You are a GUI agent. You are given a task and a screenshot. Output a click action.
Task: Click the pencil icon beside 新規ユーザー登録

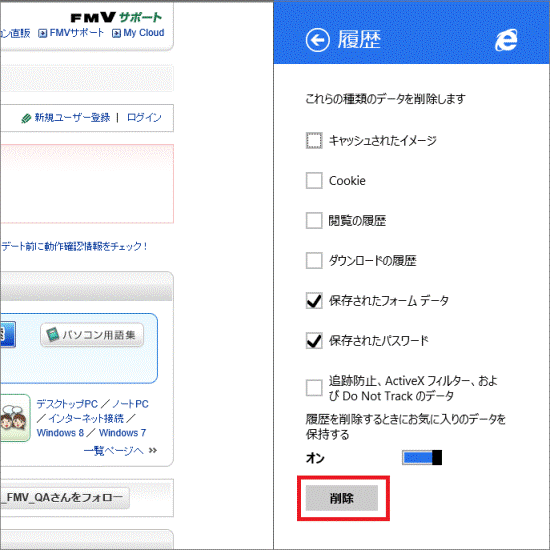[x=26, y=118]
